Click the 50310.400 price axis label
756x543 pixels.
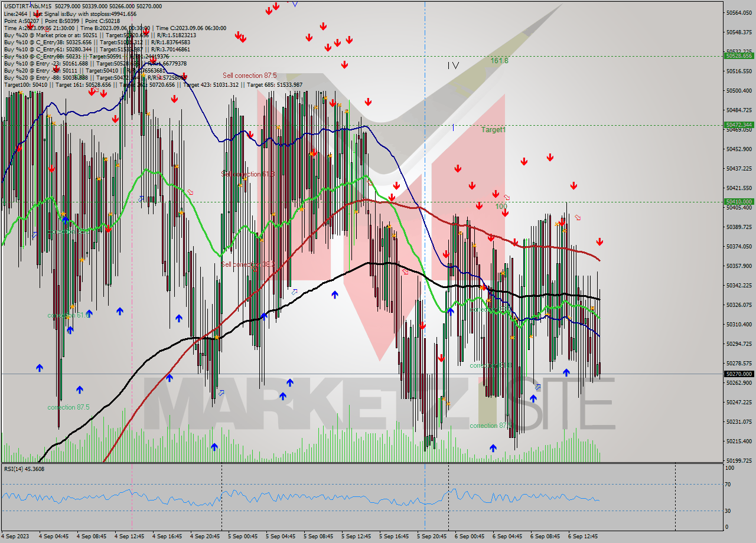pyautogui.click(x=739, y=324)
